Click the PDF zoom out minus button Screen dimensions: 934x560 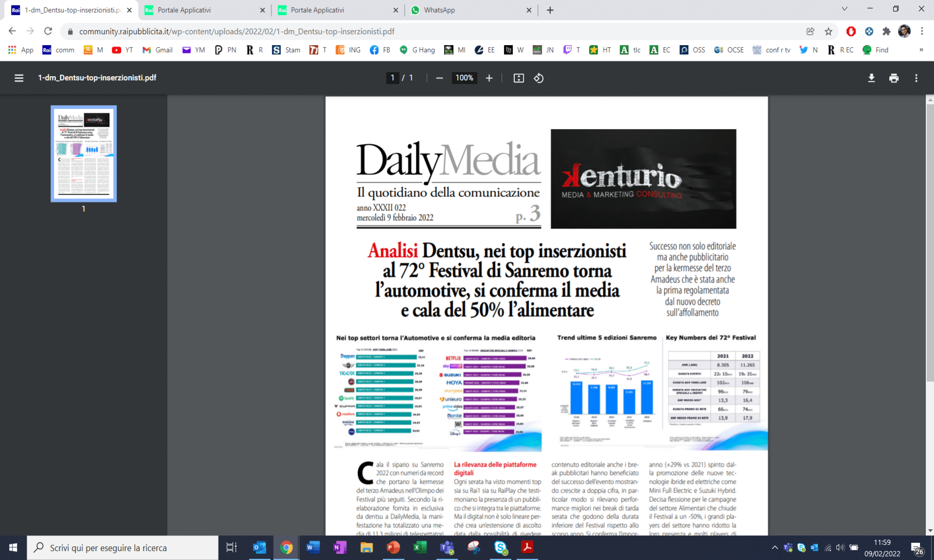(x=439, y=78)
